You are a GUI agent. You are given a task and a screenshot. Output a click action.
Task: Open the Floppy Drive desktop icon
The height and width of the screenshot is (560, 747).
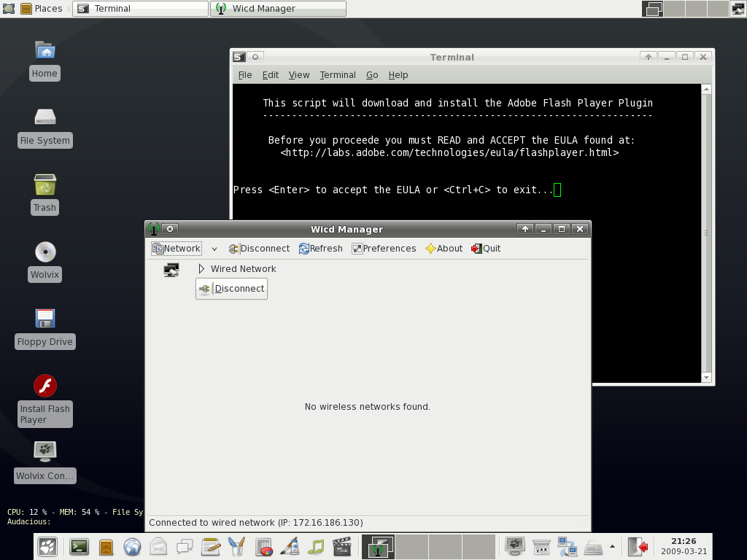pos(44,329)
